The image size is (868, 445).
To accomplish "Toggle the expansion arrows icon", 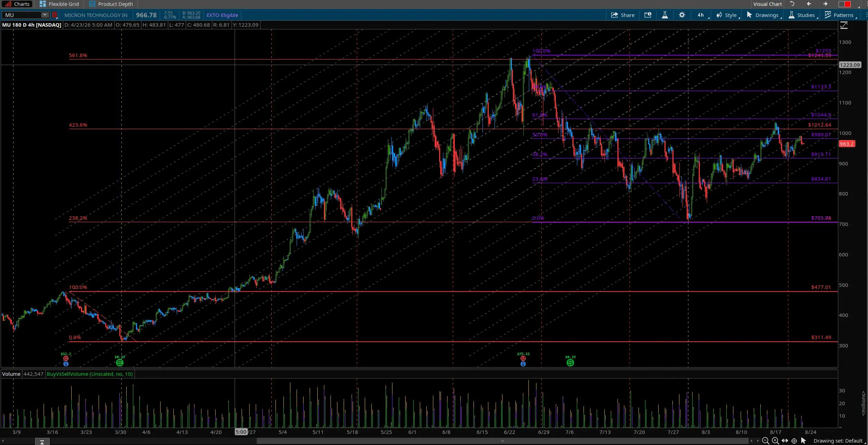I will (785, 441).
